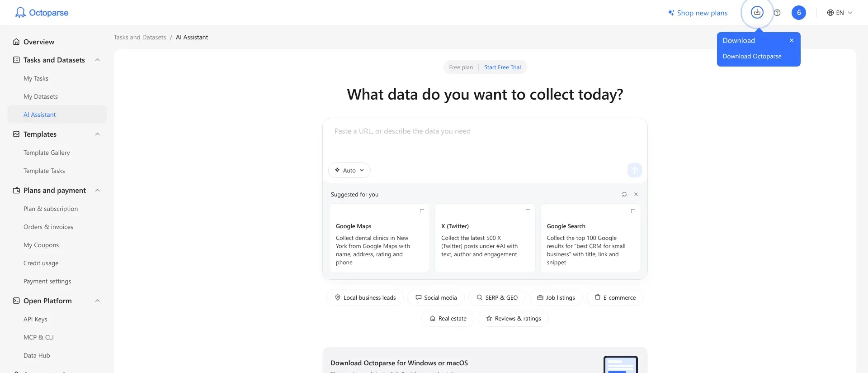
Task: Submit prompt with the arrow send button
Action: (x=635, y=170)
